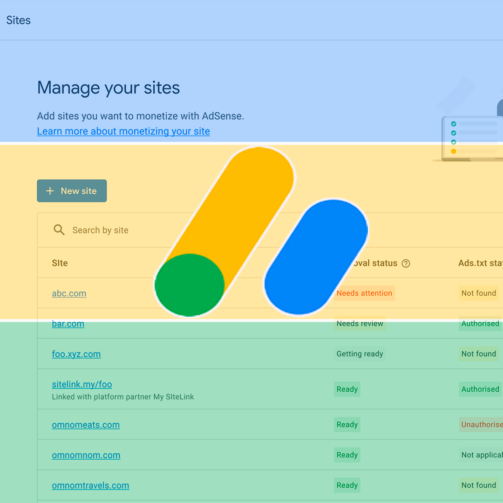503x503 pixels.
Task: Open the bar.com site link
Action: point(68,324)
